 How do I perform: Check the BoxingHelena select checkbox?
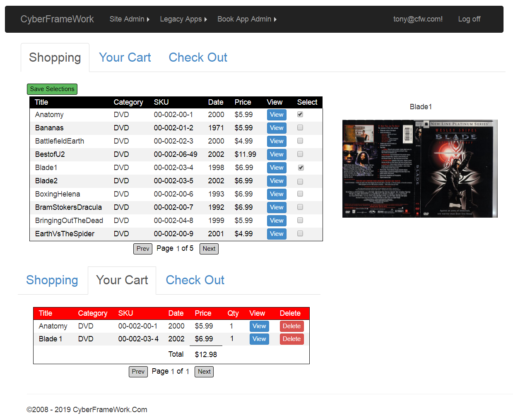300,194
